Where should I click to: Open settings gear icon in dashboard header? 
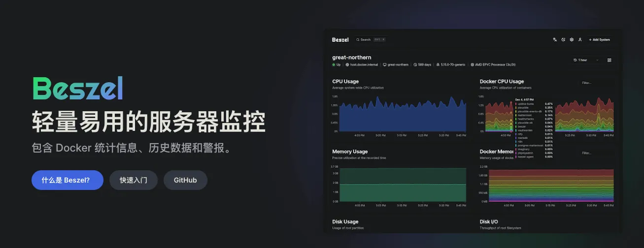click(572, 40)
